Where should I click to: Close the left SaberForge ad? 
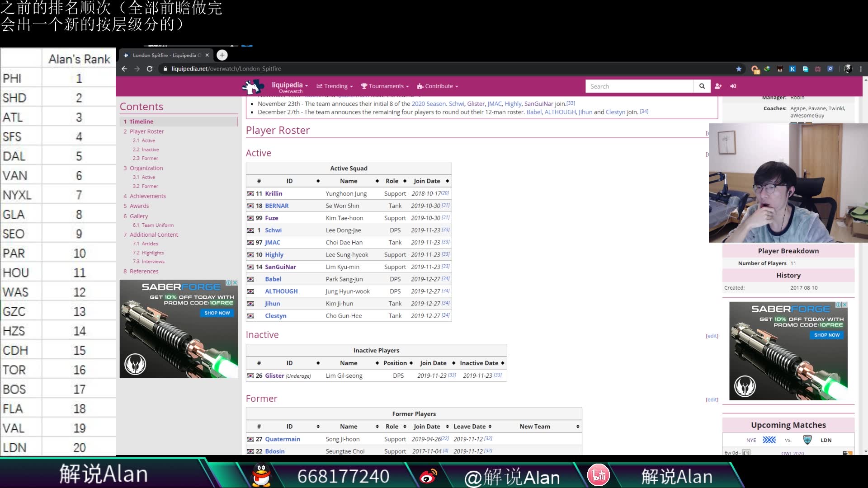pyautogui.click(x=235, y=282)
